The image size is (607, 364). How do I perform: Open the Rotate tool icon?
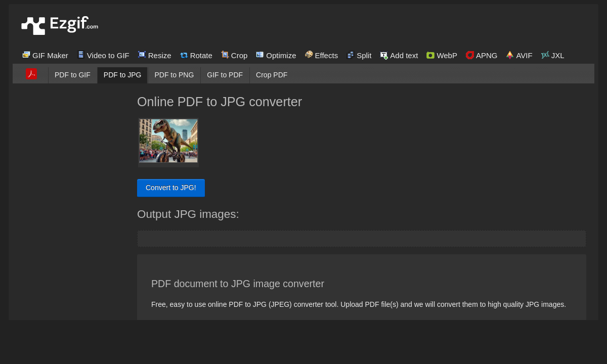(x=183, y=54)
